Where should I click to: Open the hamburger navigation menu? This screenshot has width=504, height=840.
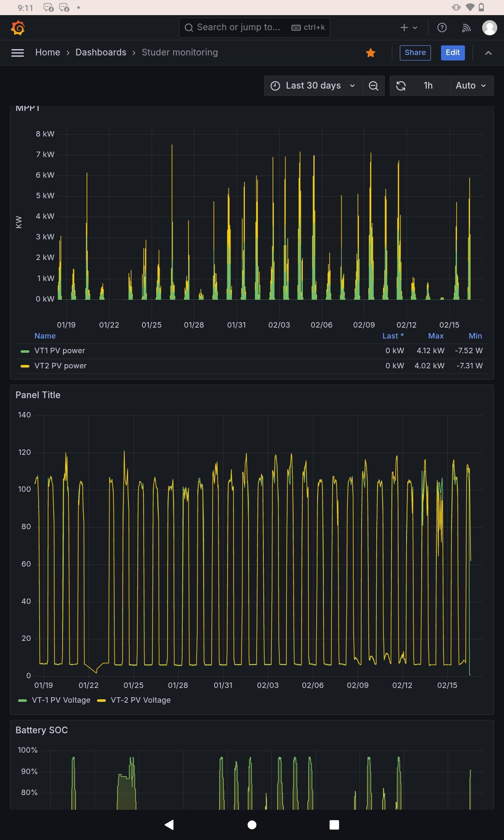pyautogui.click(x=17, y=52)
